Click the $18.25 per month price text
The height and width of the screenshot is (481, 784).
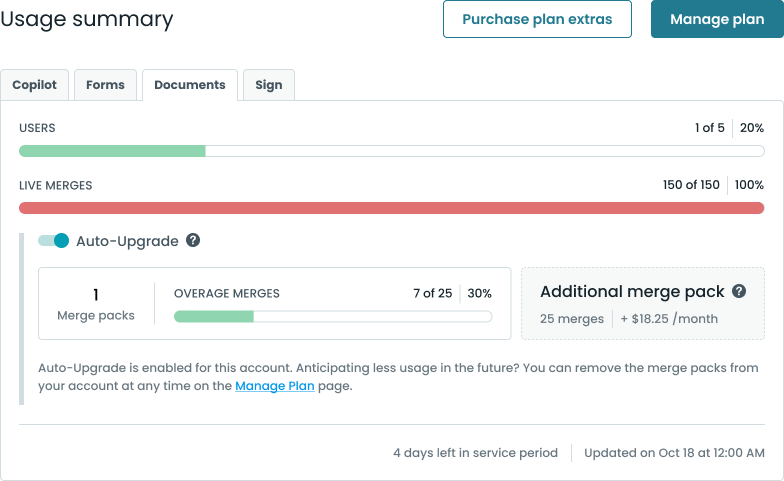[x=670, y=319]
